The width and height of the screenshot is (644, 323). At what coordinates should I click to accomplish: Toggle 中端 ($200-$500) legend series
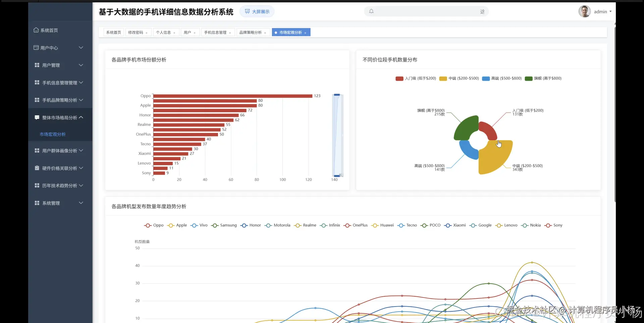(x=459, y=78)
